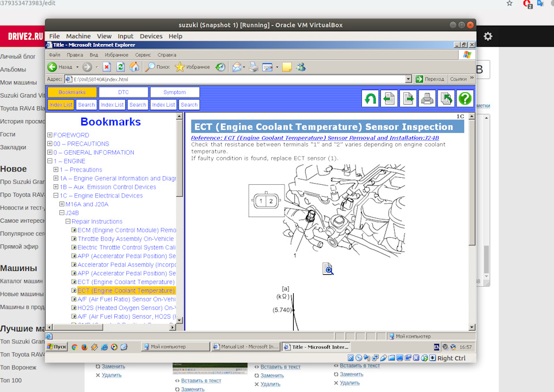Image resolution: width=554 pixels, height=392 pixels.
Task: Click Search button under Bookmarks tab
Action: [87, 104]
